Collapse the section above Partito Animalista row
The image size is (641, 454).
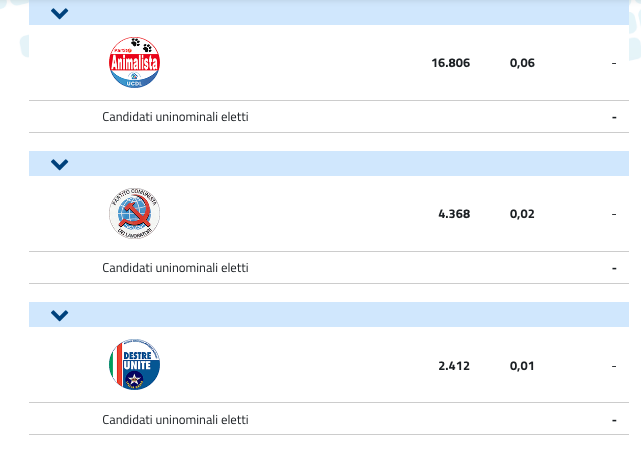point(59,14)
